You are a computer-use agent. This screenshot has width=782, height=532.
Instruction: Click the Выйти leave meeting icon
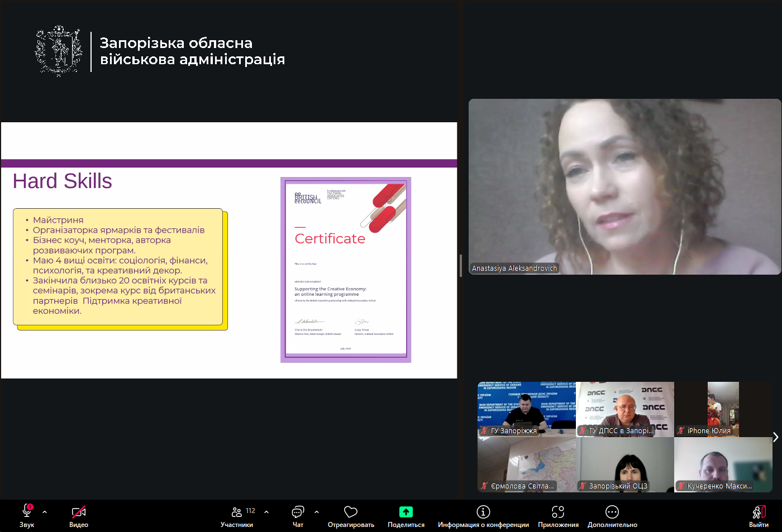[759, 512]
